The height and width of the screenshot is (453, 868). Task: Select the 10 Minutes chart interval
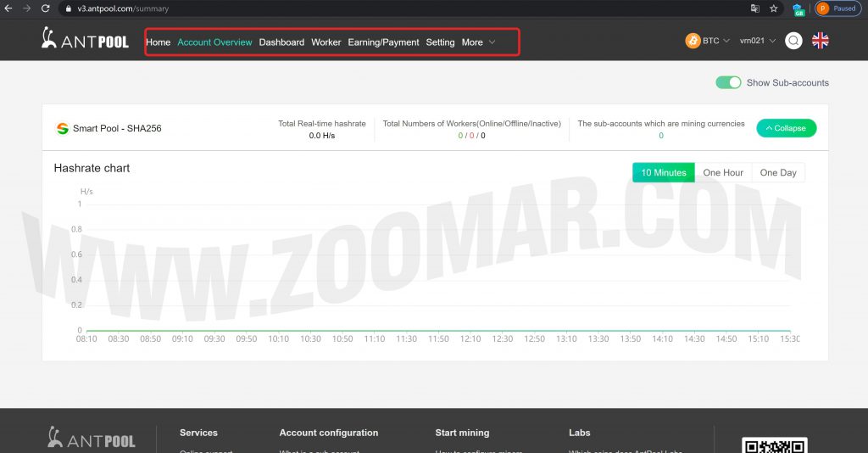click(x=663, y=172)
